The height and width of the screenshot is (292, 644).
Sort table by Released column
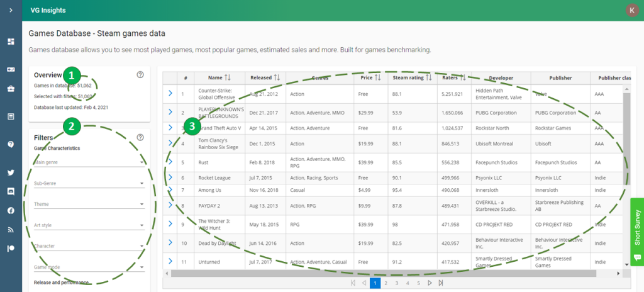click(277, 78)
